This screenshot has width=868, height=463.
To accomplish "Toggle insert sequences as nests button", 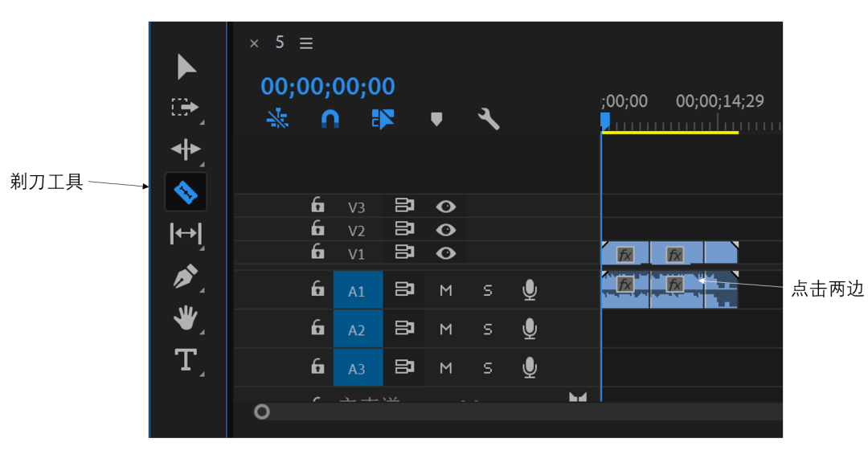I will 277,119.
